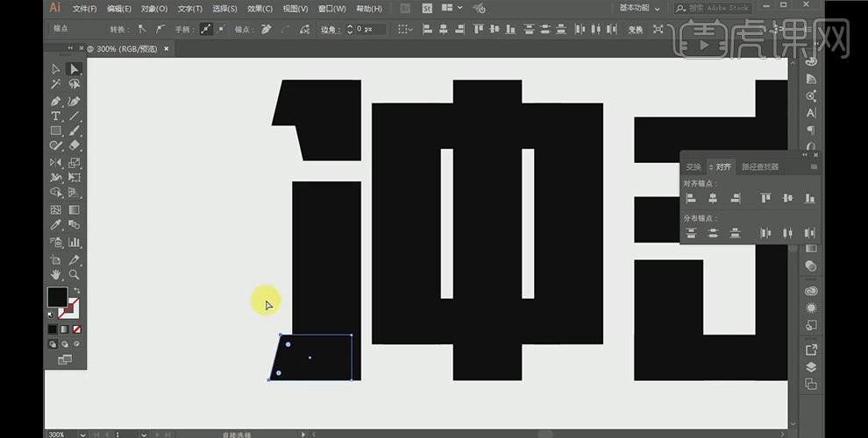Choose the Magic Wand tool

[x=56, y=84]
